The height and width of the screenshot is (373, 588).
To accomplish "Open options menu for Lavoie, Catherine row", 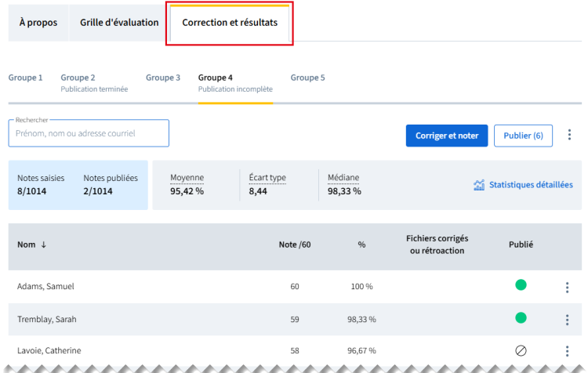I will (x=567, y=351).
